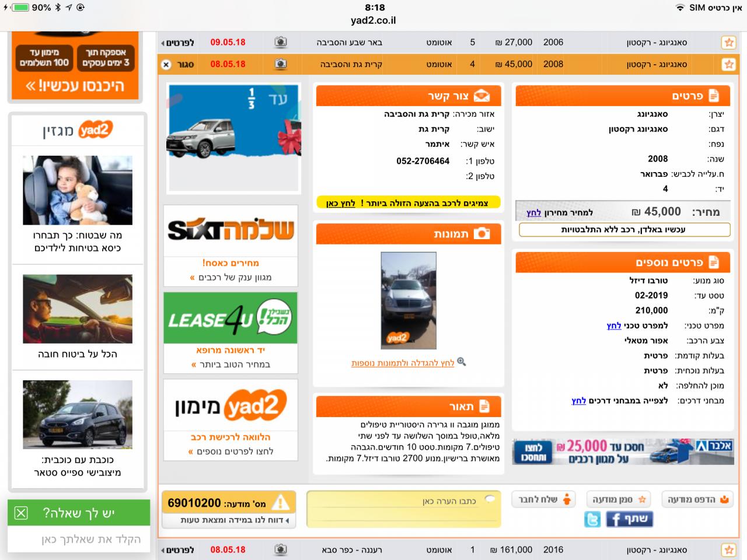Click the warning triangle beside the ad number
Screen dimensions: 747x560
[x=281, y=502]
